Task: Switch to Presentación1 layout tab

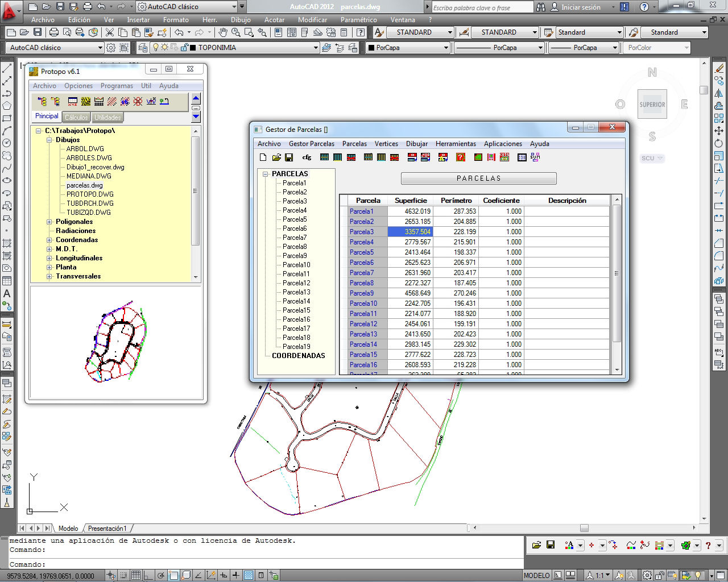Action: [107, 529]
